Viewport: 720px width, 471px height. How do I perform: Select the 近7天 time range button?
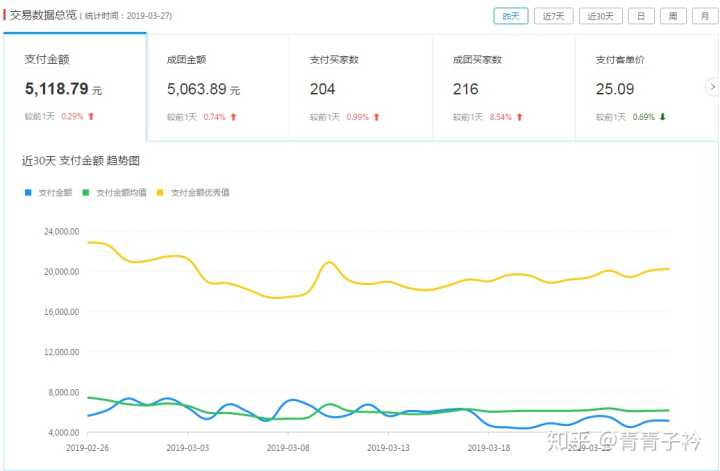click(x=553, y=16)
